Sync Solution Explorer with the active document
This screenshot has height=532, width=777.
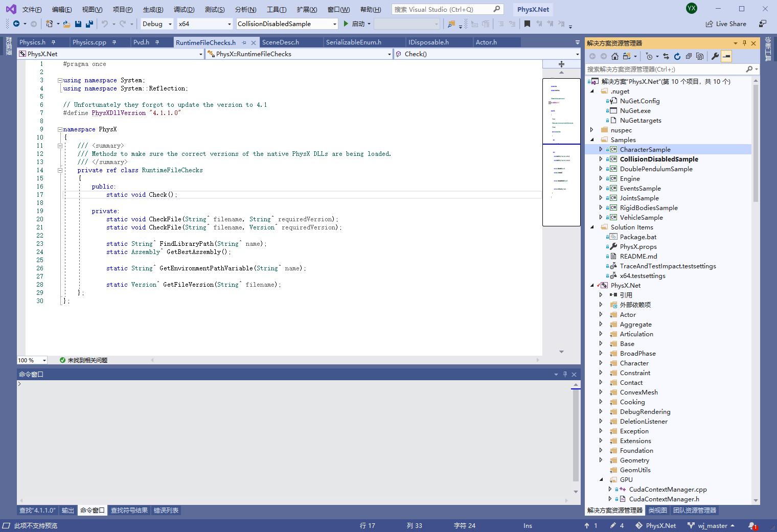[x=666, y=56]
